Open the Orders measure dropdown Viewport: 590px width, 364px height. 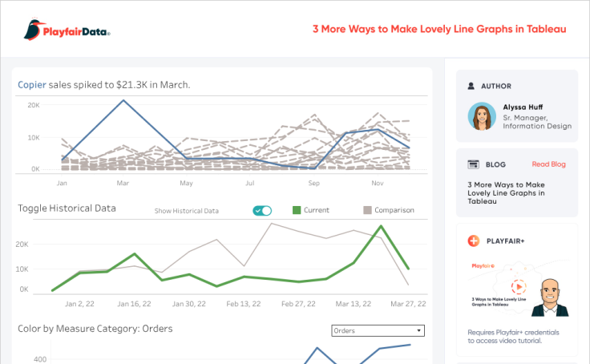(378, 330)
